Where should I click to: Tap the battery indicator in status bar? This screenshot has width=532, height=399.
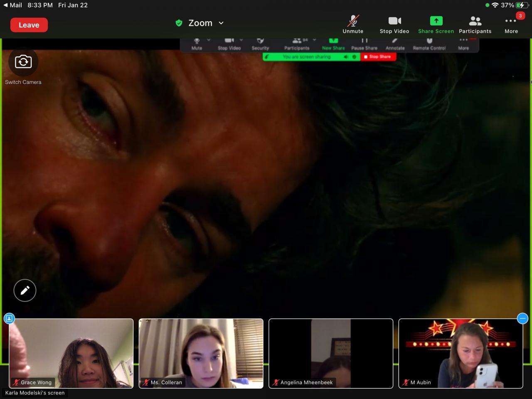pyautogui.click(x=521, y=5)
